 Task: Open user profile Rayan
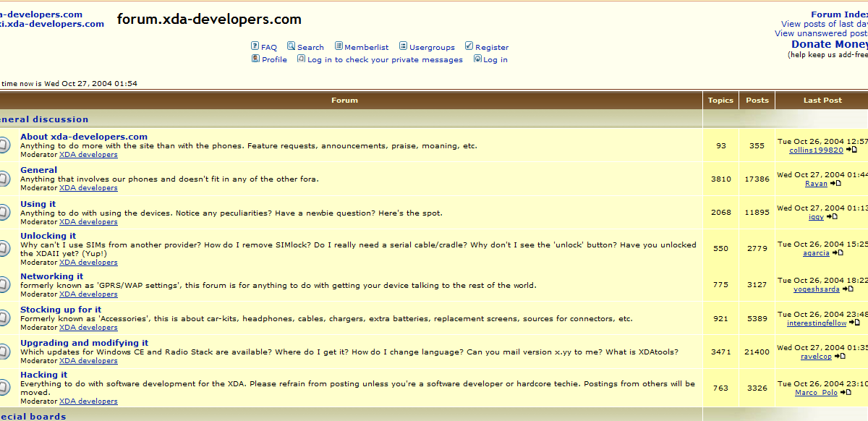pyautogui.click(x=816, y=184)
